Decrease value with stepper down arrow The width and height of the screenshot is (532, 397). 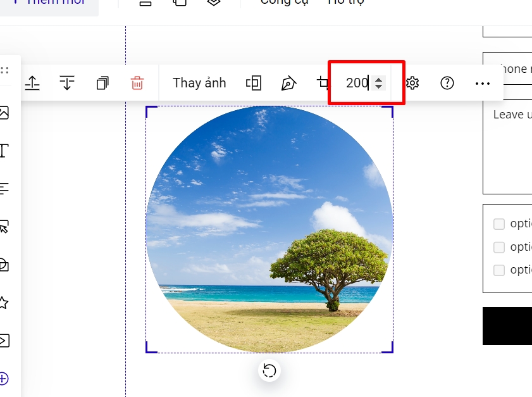(378, 86)
